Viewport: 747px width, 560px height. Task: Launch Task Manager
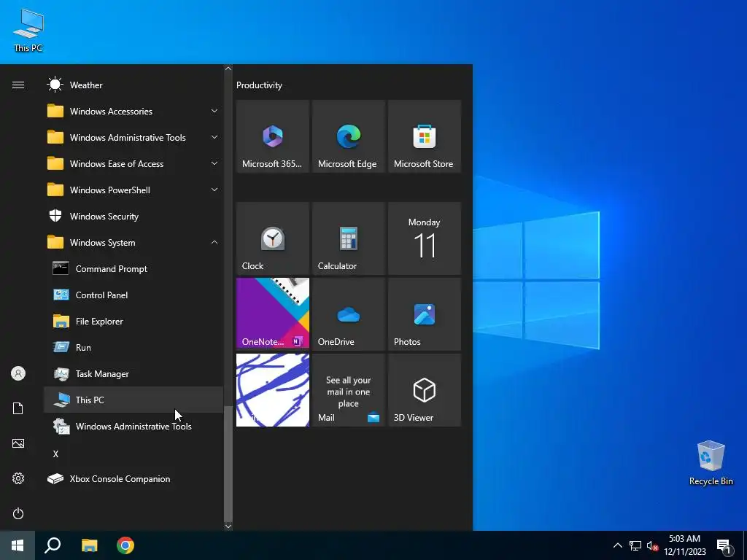133,374
